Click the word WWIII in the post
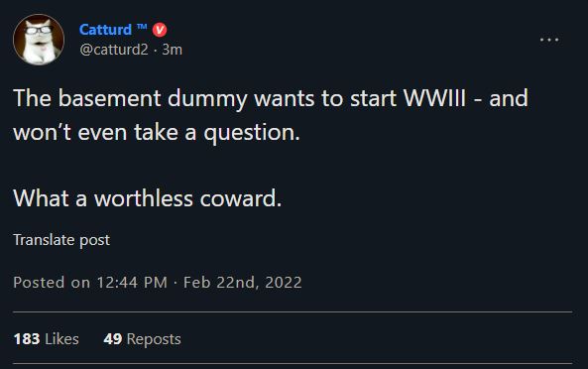This screenshot has height=369, width=588. click(x=434, y=98)
